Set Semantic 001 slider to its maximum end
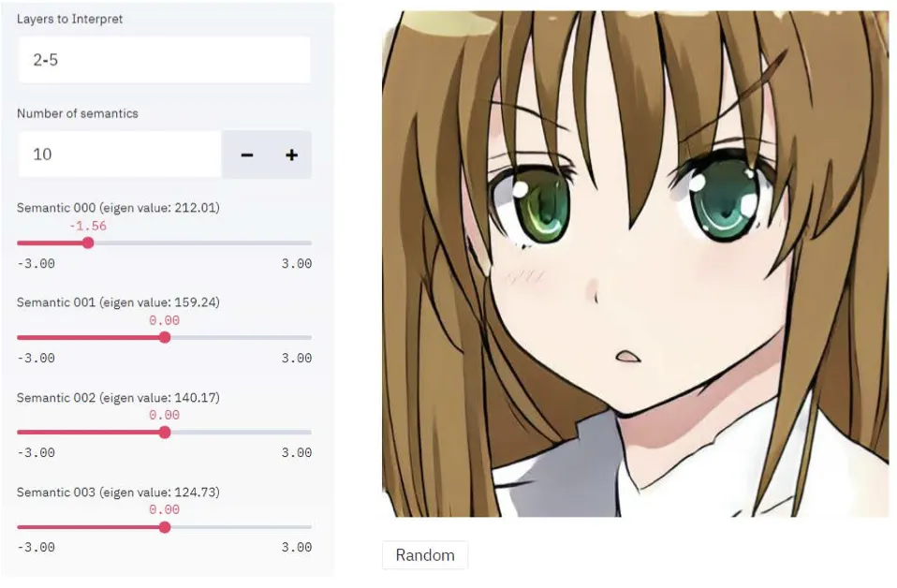897x588 pixels. pyautogui.click(x=310, y=337)
